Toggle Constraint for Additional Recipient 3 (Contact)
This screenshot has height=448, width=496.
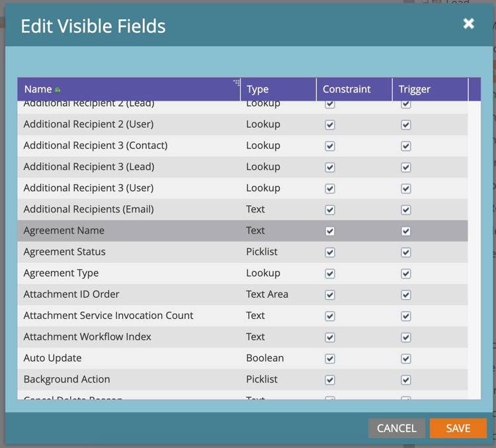(x=330, y=146)
